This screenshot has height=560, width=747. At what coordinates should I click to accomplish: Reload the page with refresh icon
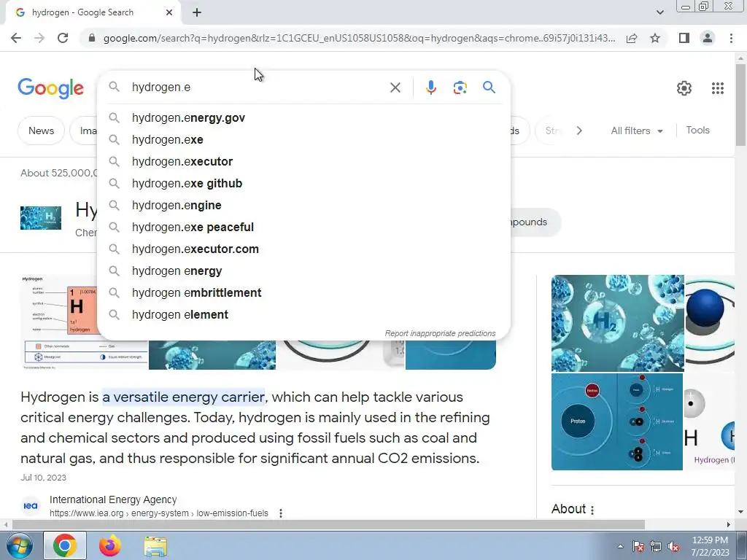pos(63,38)
